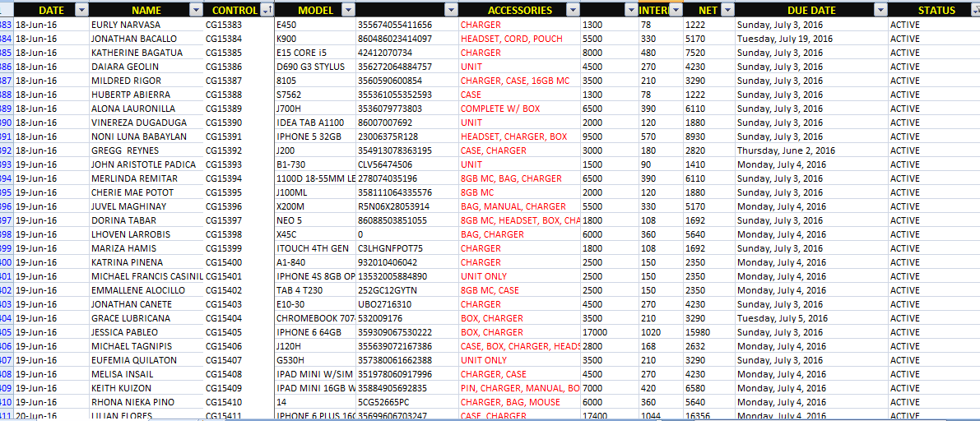980x421 pixels.
Task: Open the MODEL column filter dropdown
Action: pyautogui.click(x=348, y=10)
